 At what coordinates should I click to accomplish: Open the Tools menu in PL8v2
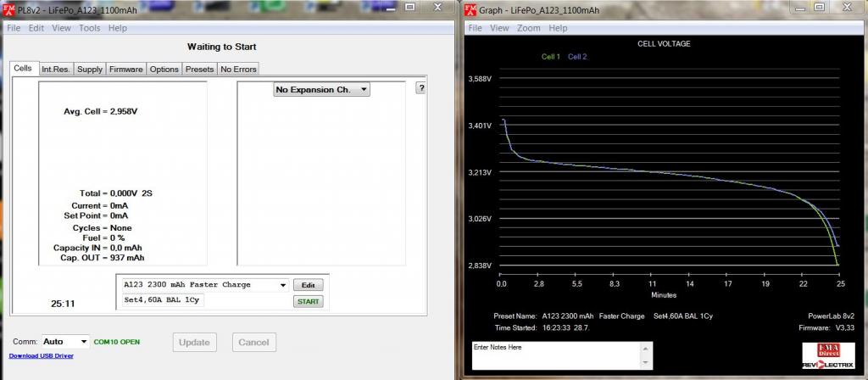click(89, 28)
